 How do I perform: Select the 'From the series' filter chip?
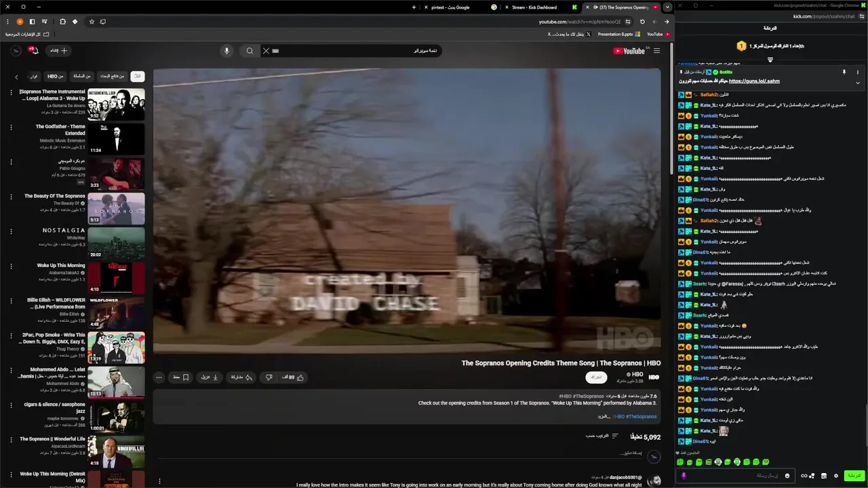coord(82,76)
